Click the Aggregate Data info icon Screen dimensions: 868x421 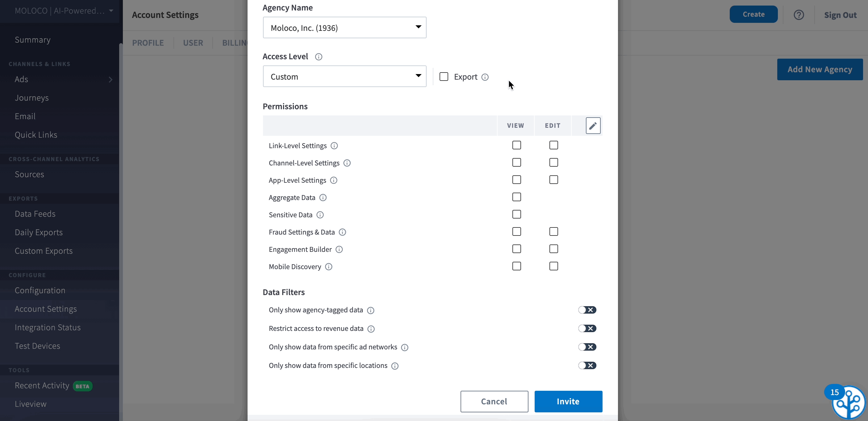tap(323, 198)
